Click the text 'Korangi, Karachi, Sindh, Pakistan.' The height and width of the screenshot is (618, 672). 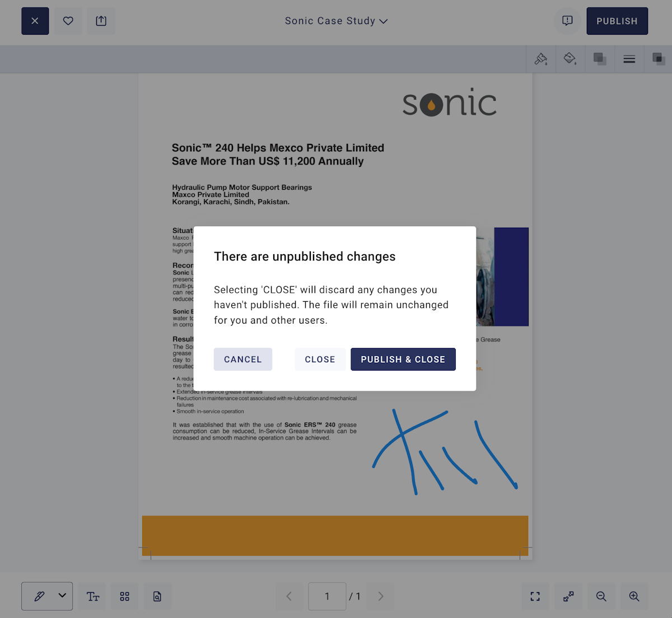(x=231, y=202)
